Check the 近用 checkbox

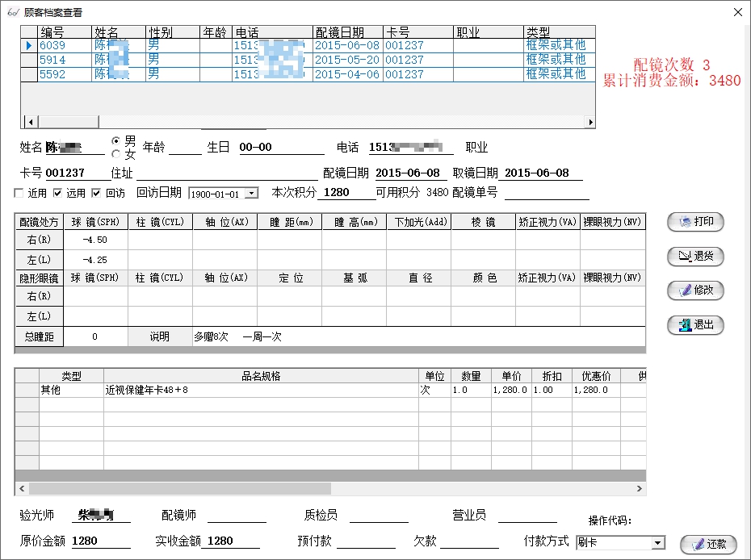(x=19, y=194)
